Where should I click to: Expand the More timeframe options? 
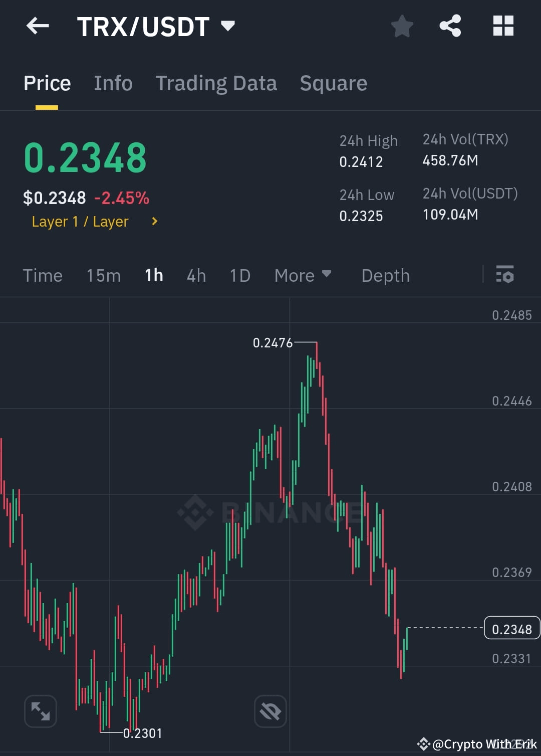303,275
